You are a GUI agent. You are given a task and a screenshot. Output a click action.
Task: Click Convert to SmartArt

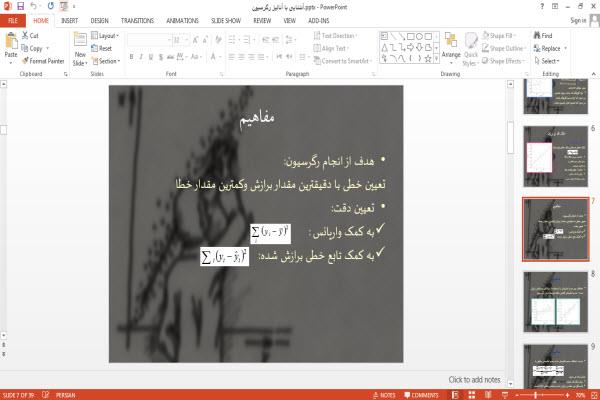coord(342,61)
